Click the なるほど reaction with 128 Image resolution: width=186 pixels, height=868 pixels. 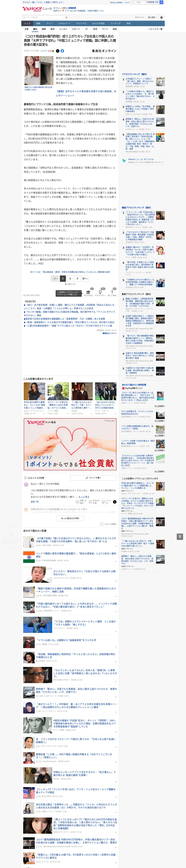pos(94,502)
